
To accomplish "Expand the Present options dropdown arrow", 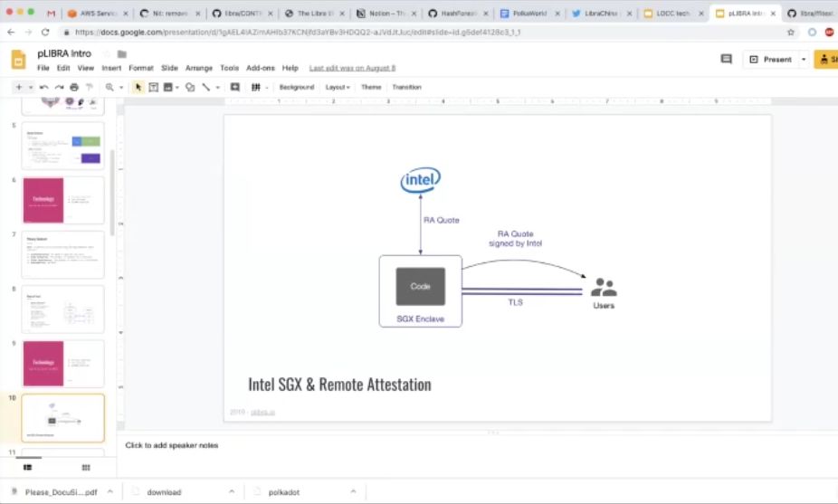I will click(804, 60).
